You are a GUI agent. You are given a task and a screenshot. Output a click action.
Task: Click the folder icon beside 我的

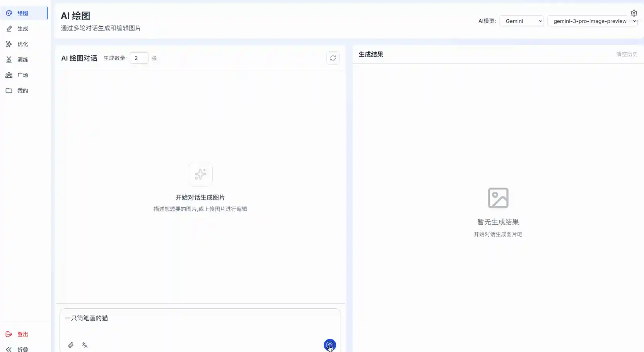[9, 91]
